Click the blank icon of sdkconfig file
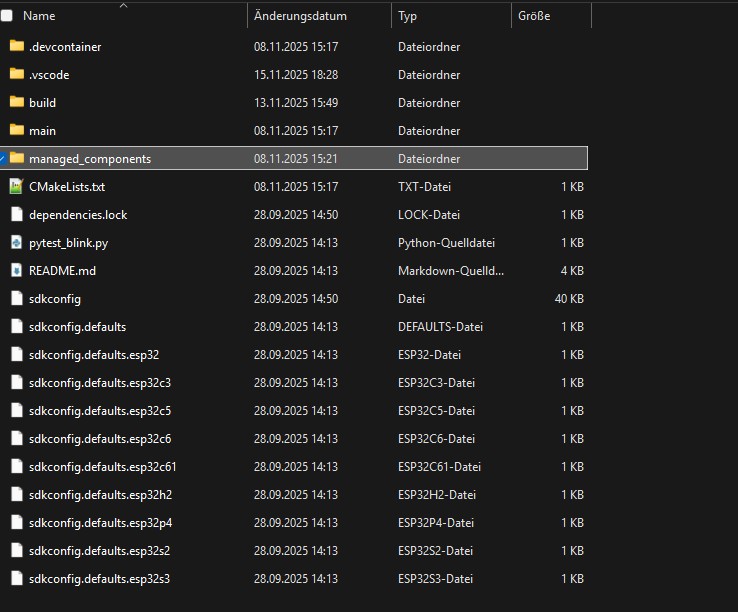Screen dimensions: 738x612 16,298
